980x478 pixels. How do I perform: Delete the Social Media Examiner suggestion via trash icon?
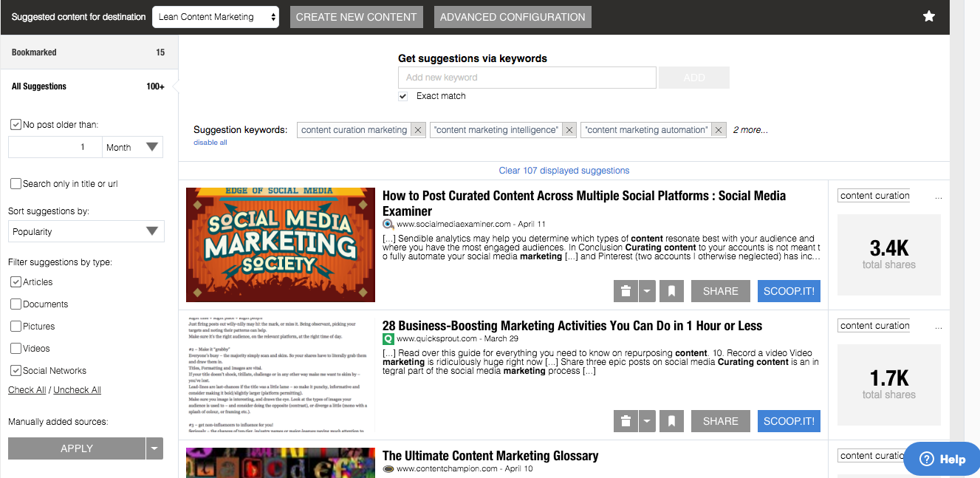tap(626, 291)
